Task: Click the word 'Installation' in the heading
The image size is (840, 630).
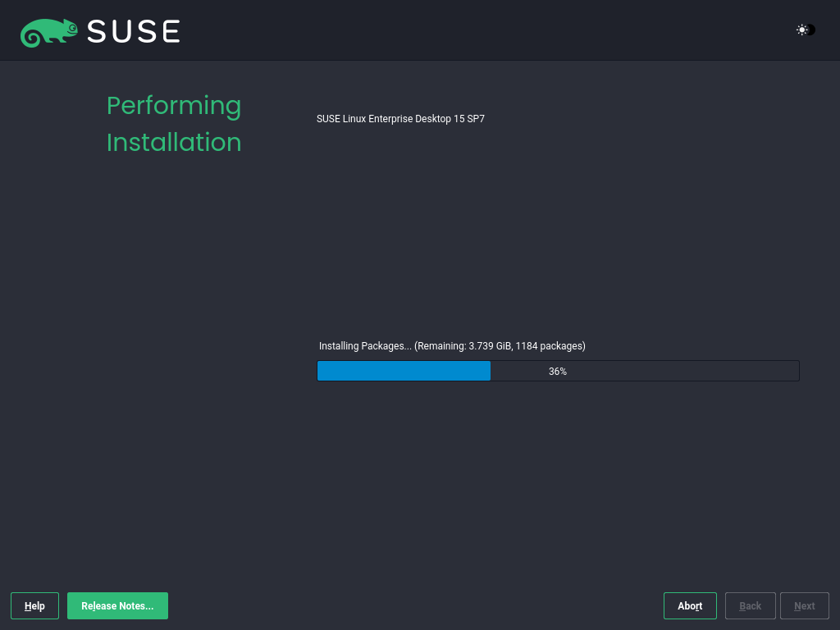Action: click(174, 143)
